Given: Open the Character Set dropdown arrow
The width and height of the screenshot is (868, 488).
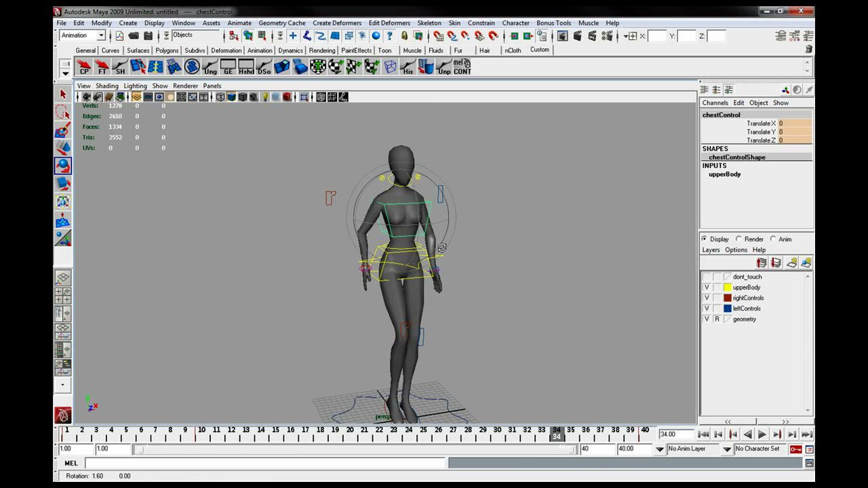Looking at the screenshot, I should (x=728, y=449).
